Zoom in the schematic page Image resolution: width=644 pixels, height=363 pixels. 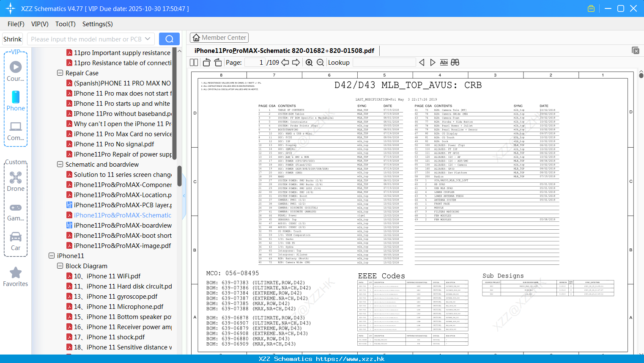tap(309, 63)
